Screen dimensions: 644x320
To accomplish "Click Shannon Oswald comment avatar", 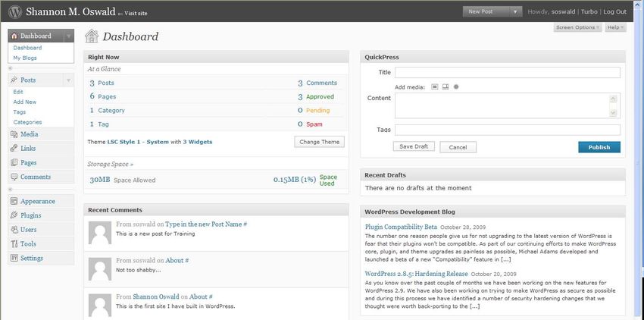I will [100, 305].
